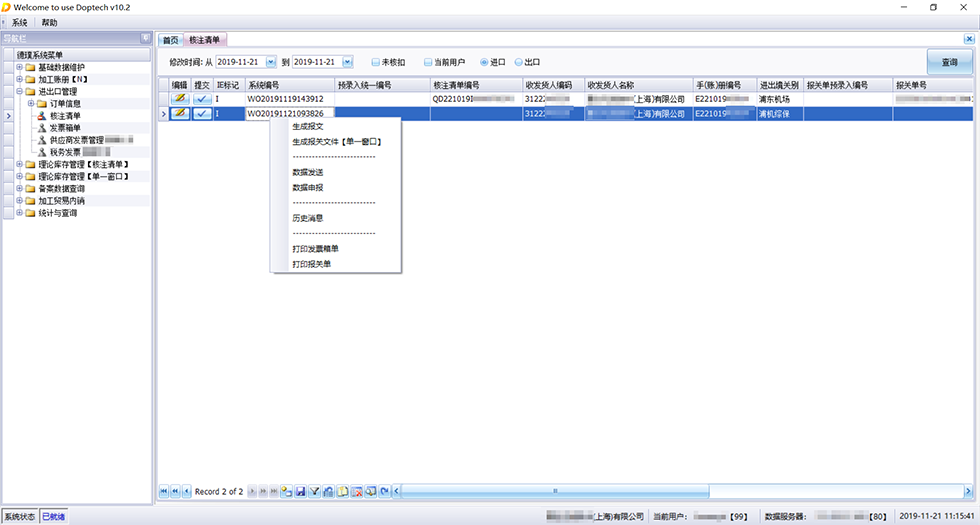Click the 税务发票 person icon in tree
This screenshot has height=525, width=980.
pyautogui.click(x=42, y=152)
